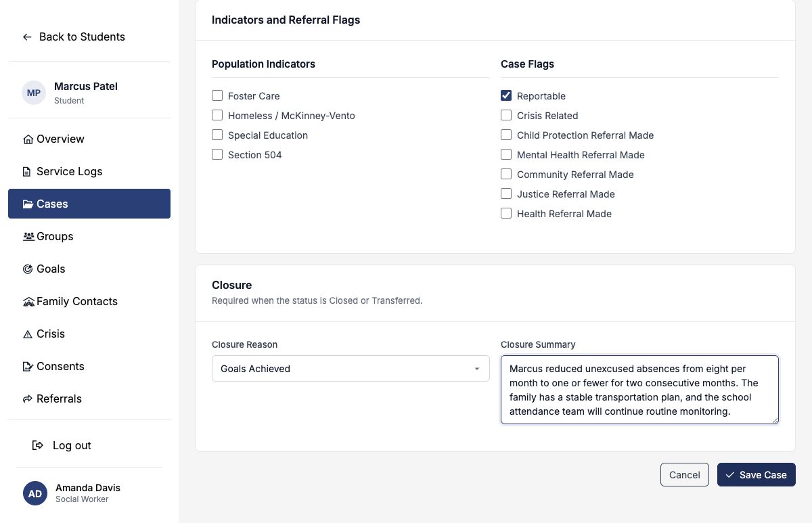Check Justice Referral Made flag

tap(506, 194)
